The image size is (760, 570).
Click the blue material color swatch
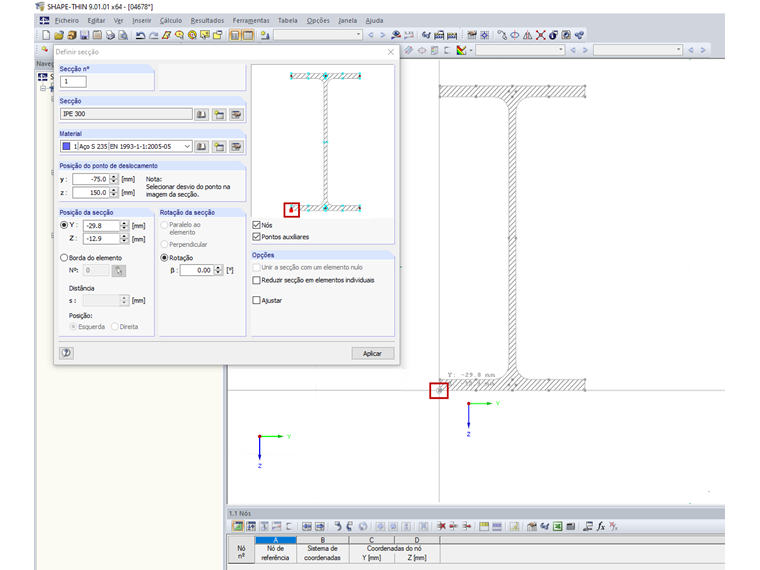coord(66,146)
